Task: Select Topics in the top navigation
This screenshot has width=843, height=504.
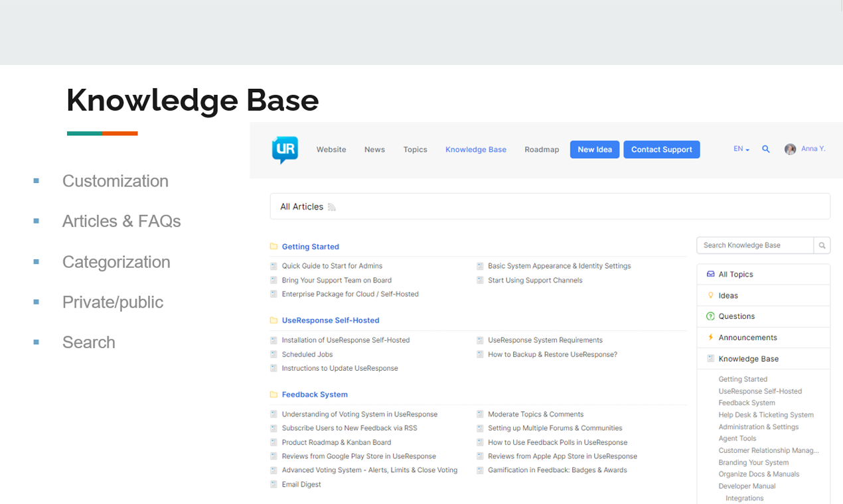Action: 415,150
